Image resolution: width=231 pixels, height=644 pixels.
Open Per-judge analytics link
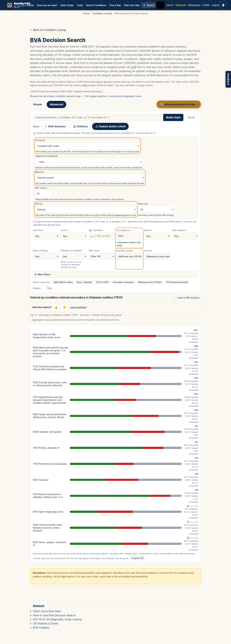(x=96, y=96)
